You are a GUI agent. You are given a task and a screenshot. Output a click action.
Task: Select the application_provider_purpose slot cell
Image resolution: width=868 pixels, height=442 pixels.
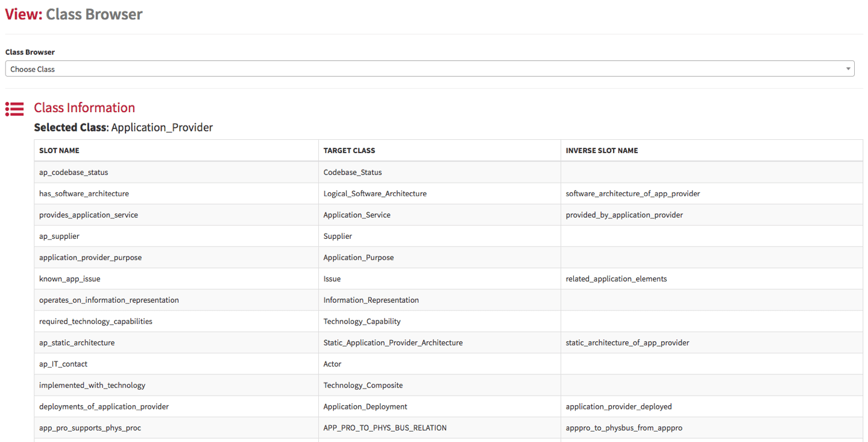tap(176, 257)
